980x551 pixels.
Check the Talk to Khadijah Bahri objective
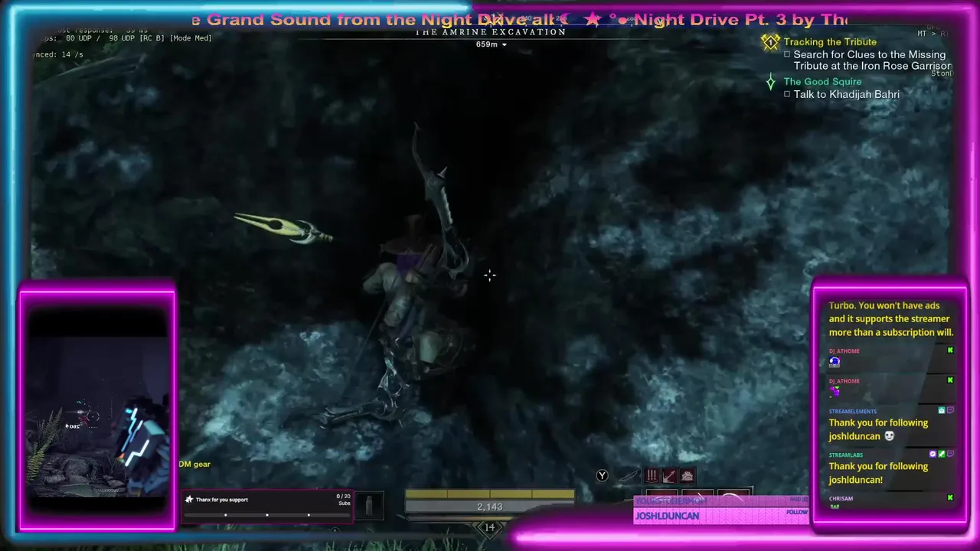[787, 94]
